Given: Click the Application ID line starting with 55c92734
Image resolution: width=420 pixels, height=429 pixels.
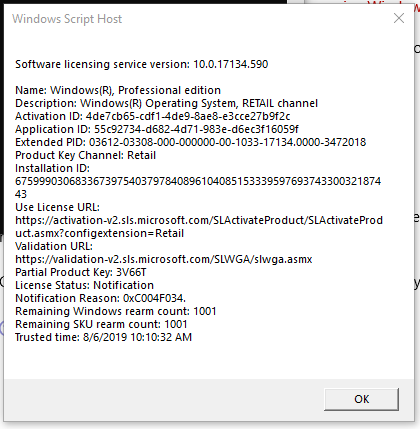Looking at the screenshot, I should (x=157, y=129).
